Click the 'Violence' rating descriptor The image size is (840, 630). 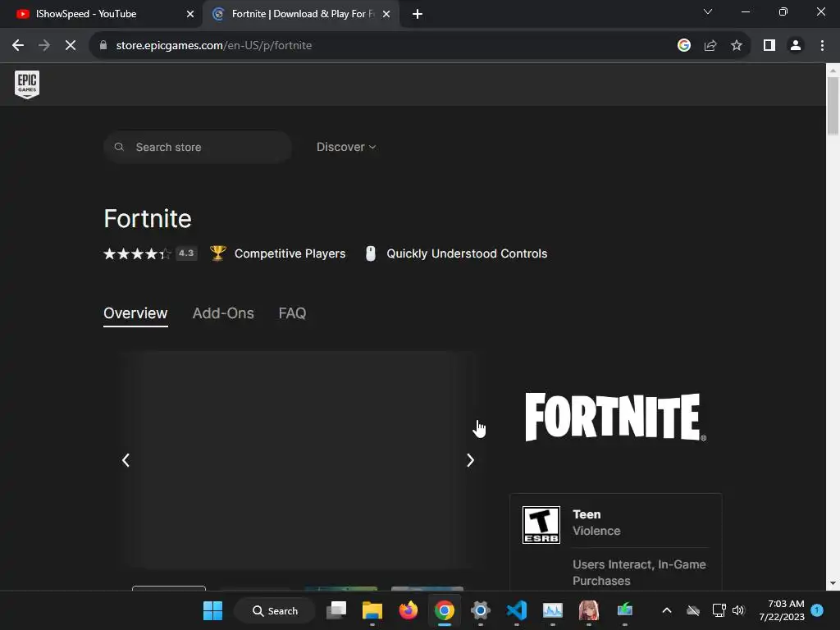tap(596, 531)
